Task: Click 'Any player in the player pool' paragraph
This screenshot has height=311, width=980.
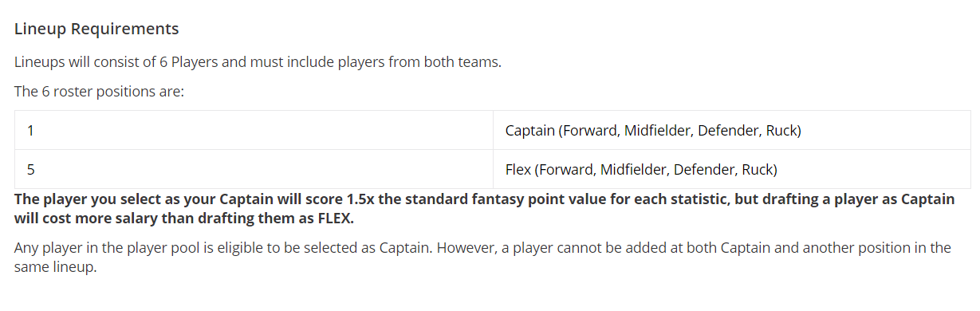Action: tap(482, 257)
